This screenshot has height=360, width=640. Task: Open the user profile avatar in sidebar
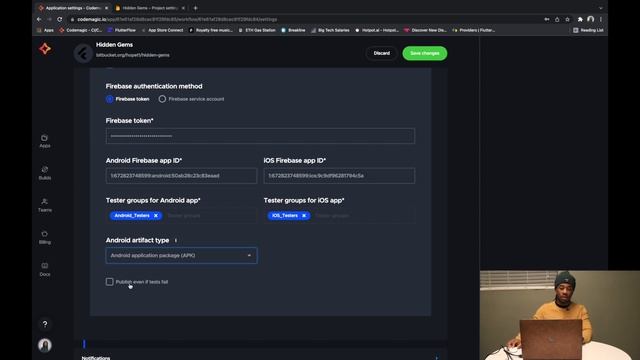[45, 345]
